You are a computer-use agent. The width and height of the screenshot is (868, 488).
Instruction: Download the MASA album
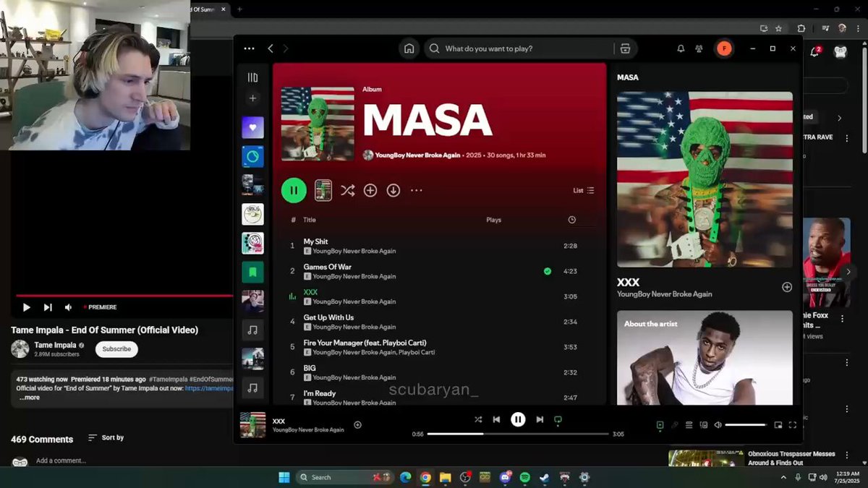click(393, 190)
